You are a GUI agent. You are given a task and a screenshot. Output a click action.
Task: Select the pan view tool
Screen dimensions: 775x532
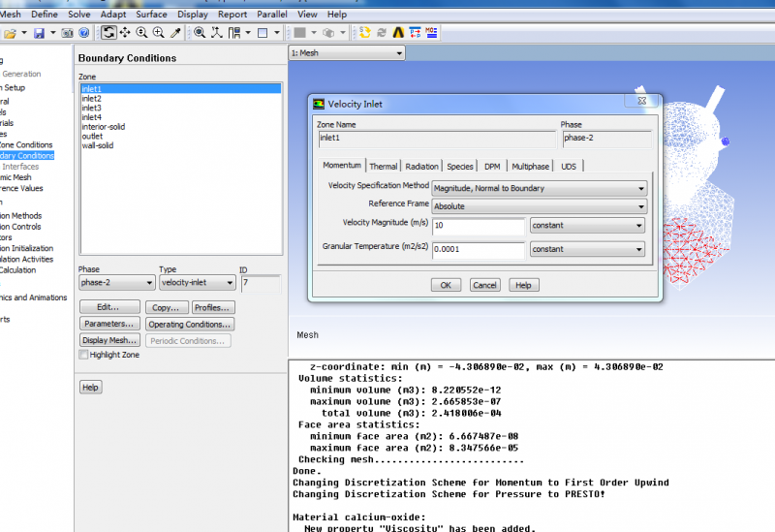(x=125, y=33)
